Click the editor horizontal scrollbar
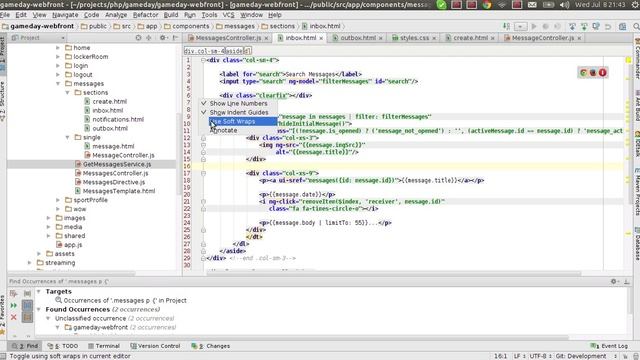Image resolution: width=640 pixels, height=360 pixels. click(393, 273)
